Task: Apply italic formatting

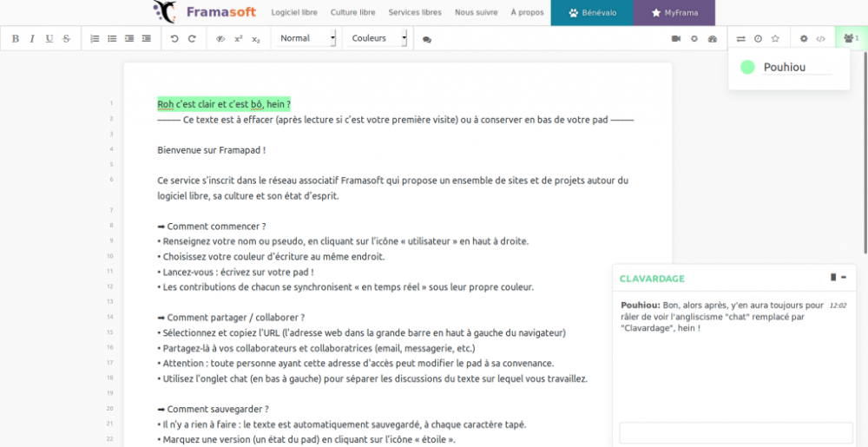Action: click(32, 39)
